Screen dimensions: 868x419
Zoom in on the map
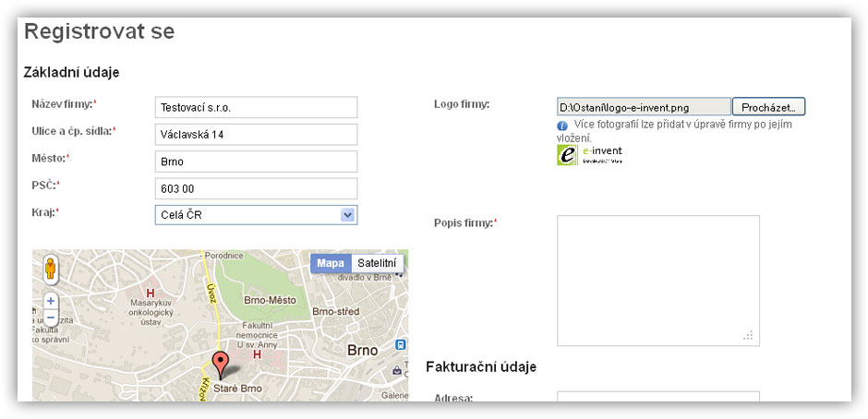pos(51,301)
